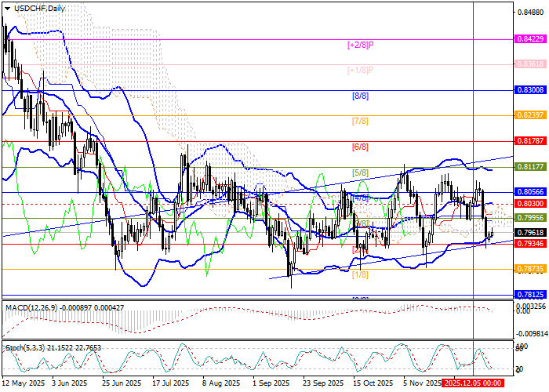Click the 0.81787 price label
The image size is (549, 392).
coord(530,141)
